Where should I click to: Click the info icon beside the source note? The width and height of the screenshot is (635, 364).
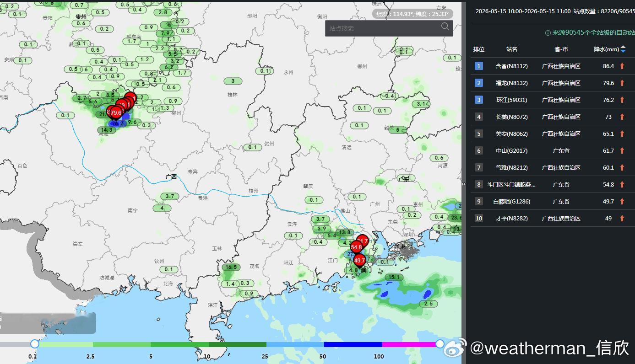548,33
